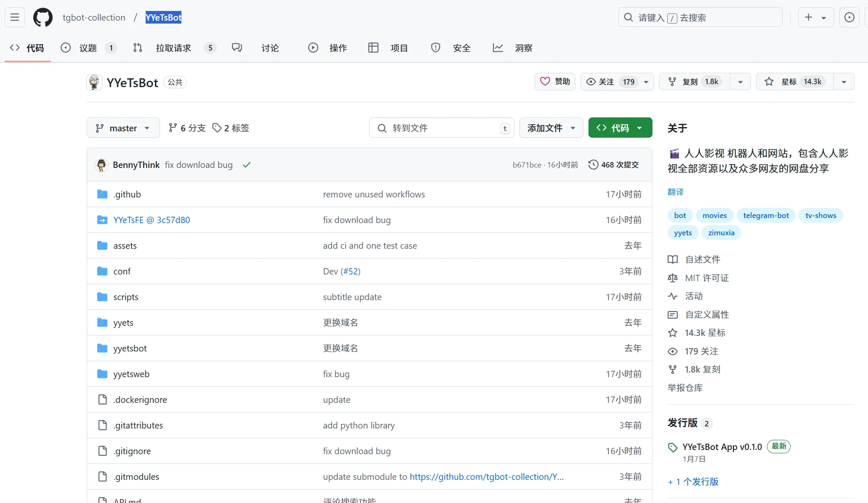Expand the master branch dropdown

click(x=123, y=128)
